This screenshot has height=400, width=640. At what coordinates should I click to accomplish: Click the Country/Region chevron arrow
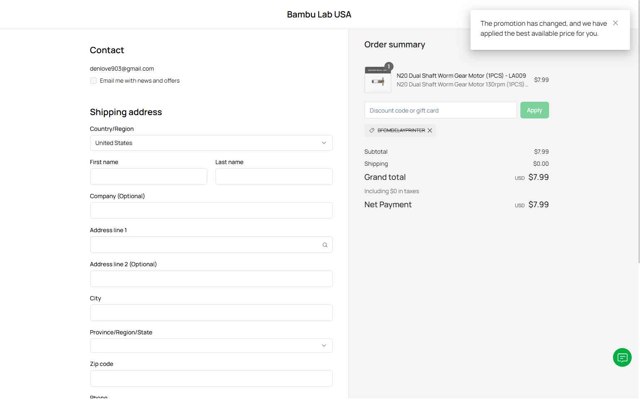coord(324,143)
